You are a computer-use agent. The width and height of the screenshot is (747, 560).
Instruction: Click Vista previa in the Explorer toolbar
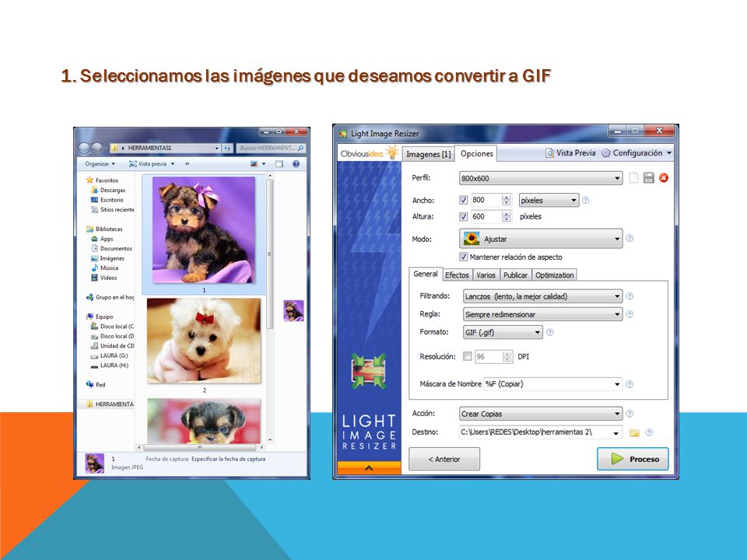[152, 164]
